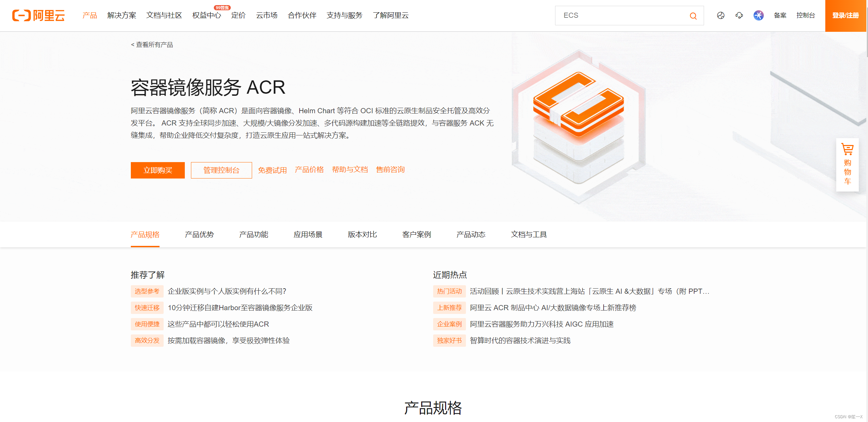
Task: Select the 客户案例 tab
Action: 417,235
